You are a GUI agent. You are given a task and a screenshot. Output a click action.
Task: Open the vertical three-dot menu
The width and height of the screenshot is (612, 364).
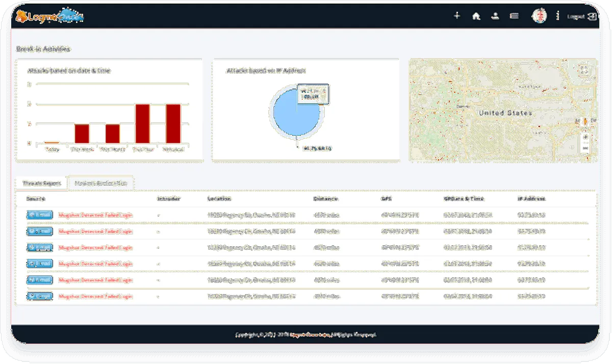[x=558, y=16]
